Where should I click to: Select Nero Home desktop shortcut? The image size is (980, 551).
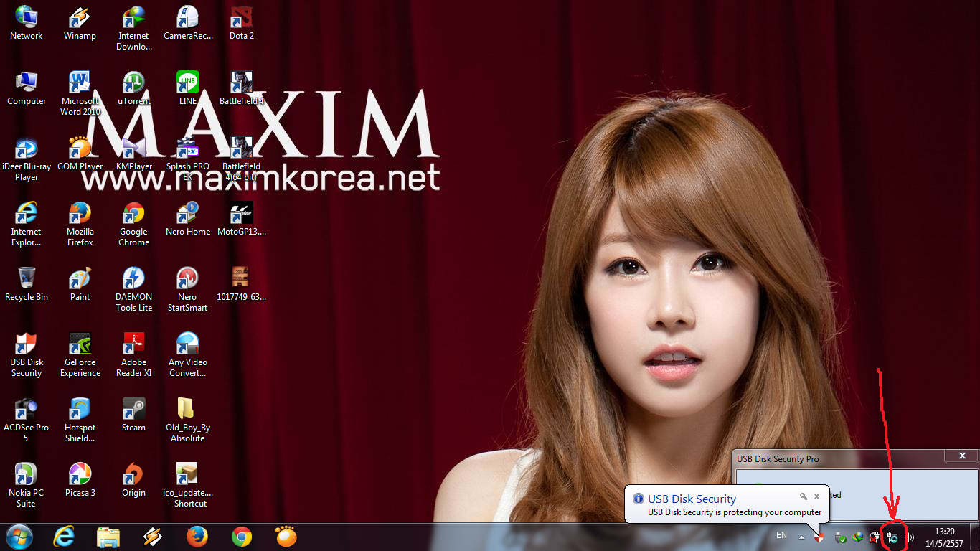click(188, 219)
